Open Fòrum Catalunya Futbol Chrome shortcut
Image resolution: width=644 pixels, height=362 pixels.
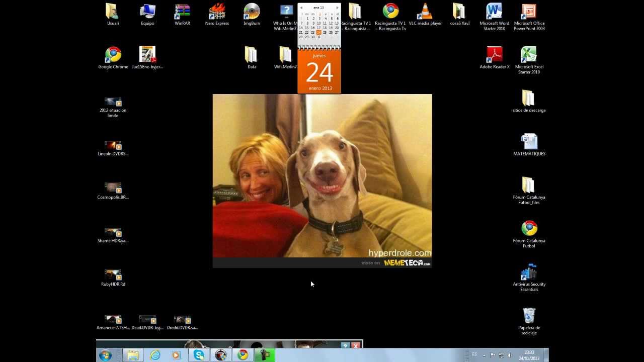pyautogui.click(x=529, y=234)
